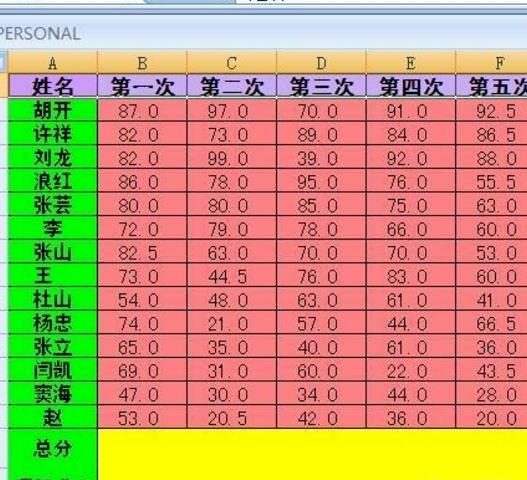Select 胡开's 第一次 score 87.0
Viewport: 527px width, 480px height.
click(142, 110)
